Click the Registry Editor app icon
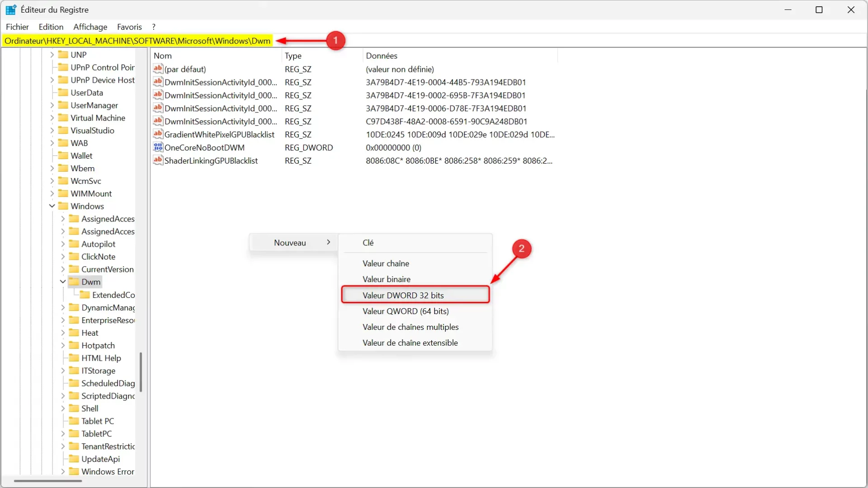 click(x=11, y=9)
